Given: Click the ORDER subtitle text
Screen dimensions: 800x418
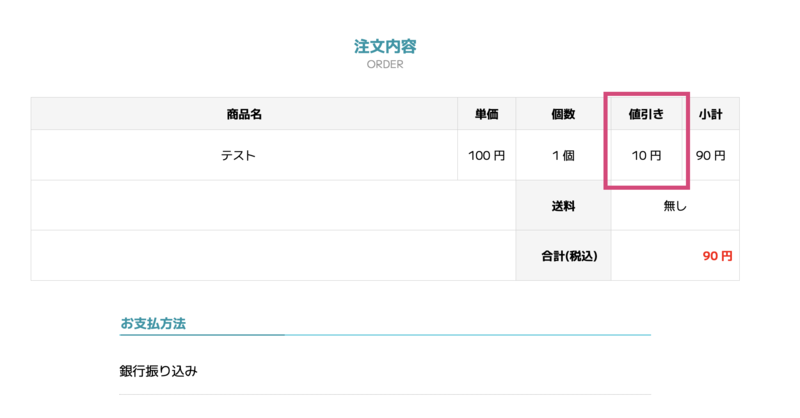Looking at the screenshot, I should point(385,64).
